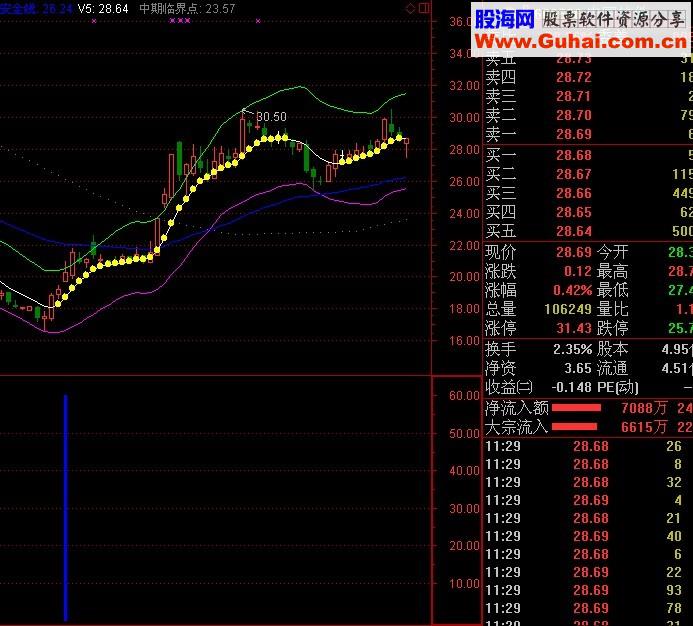
Task: Click the 流通 label
Action: click(x=613, y=368)
